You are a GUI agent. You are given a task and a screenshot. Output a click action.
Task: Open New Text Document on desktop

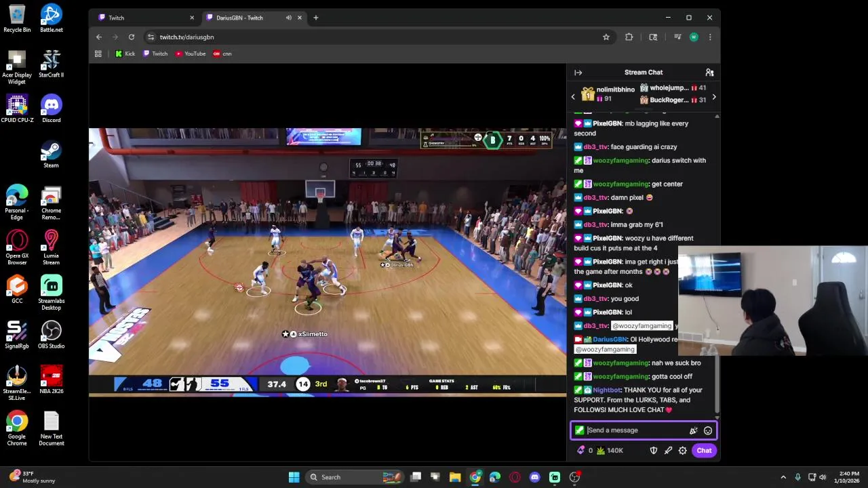[x=52, y=428]
